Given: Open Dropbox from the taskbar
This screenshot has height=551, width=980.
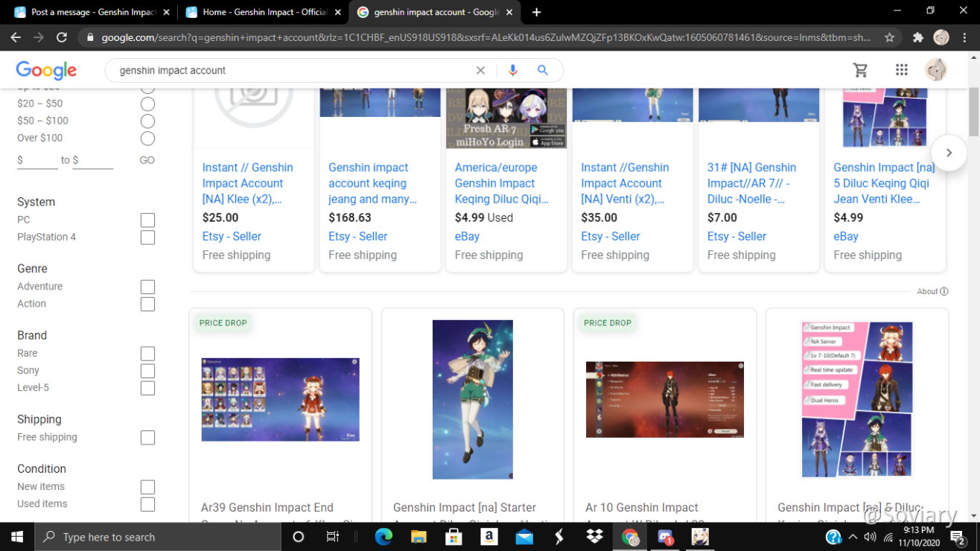Looking at the screenshot, I should (x=594, y=537).
